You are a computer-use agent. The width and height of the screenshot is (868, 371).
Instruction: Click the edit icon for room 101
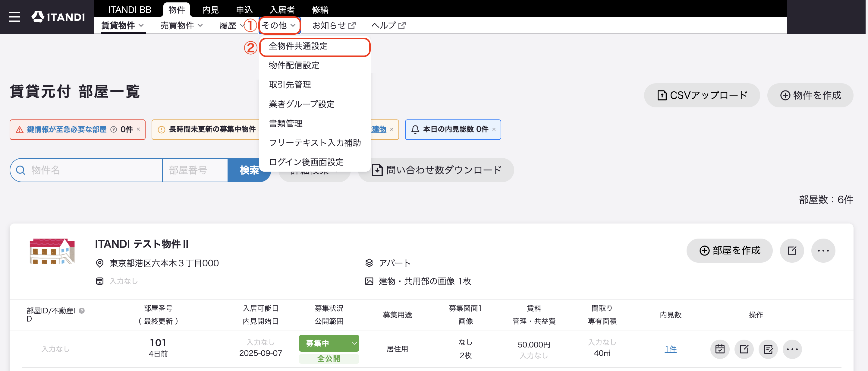(744, 349)
